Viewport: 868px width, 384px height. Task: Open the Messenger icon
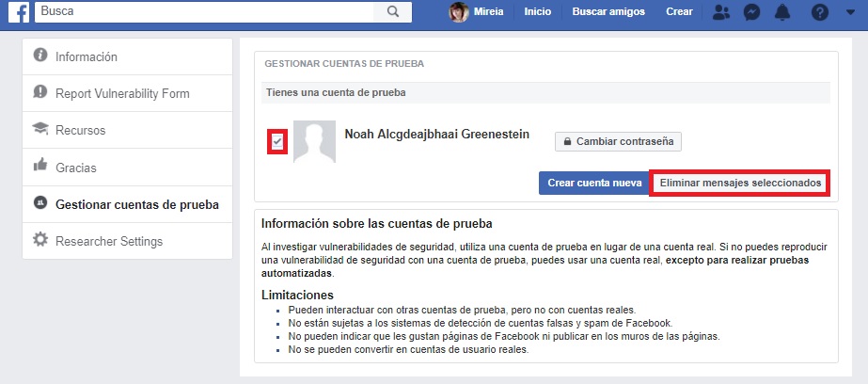(x=751, y=12)
